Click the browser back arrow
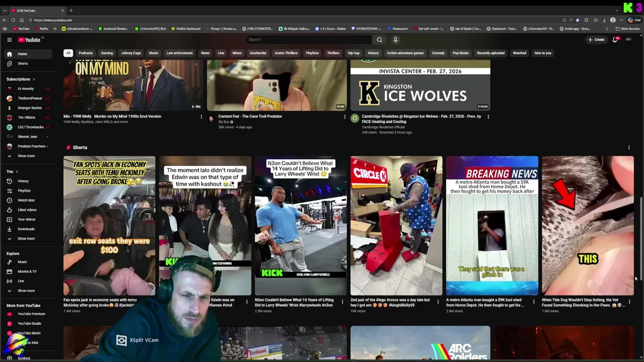Viewport: 644px width, 362px height. click(5, 20)
